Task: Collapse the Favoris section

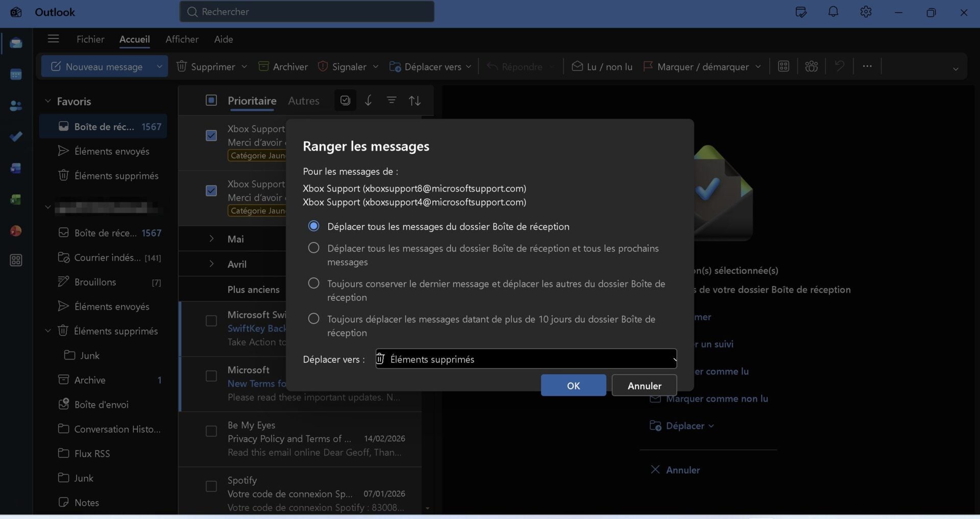Action: click(48, 101)
